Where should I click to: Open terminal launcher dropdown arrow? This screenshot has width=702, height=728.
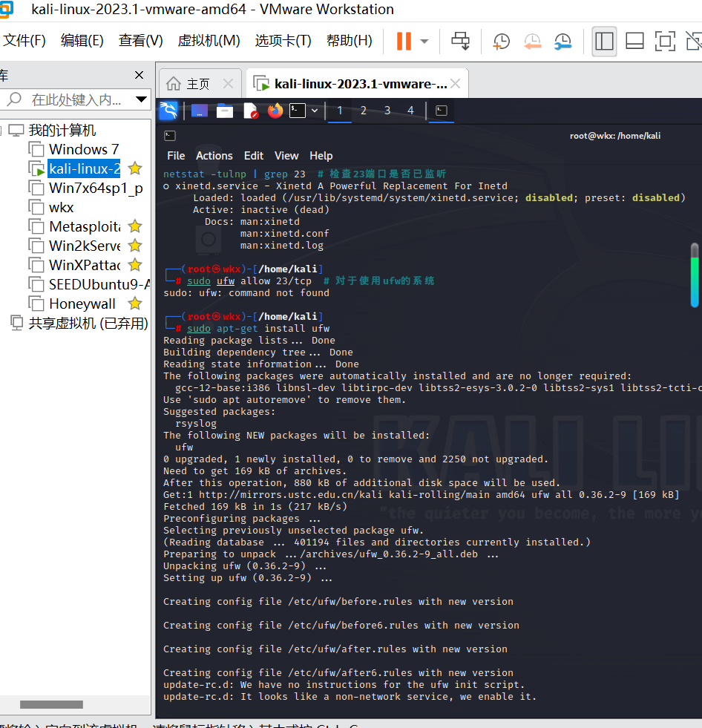[x=315, y=111]
